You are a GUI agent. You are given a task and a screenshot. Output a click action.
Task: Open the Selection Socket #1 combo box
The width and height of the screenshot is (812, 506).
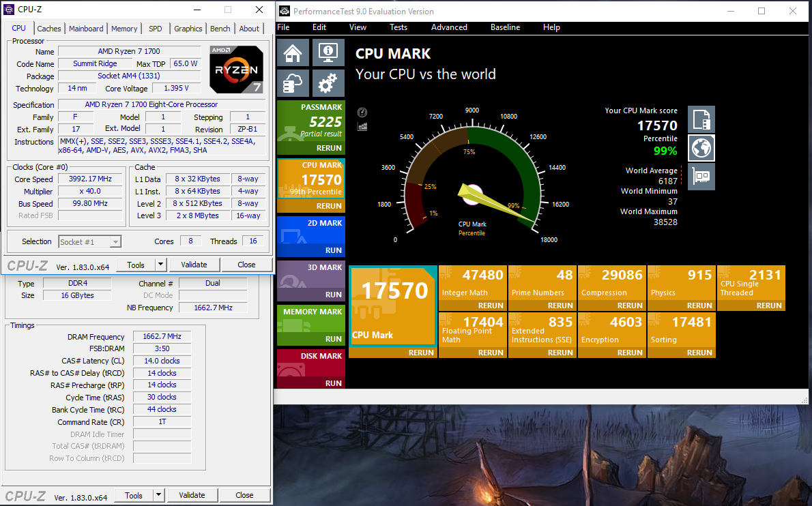point(89,241)
